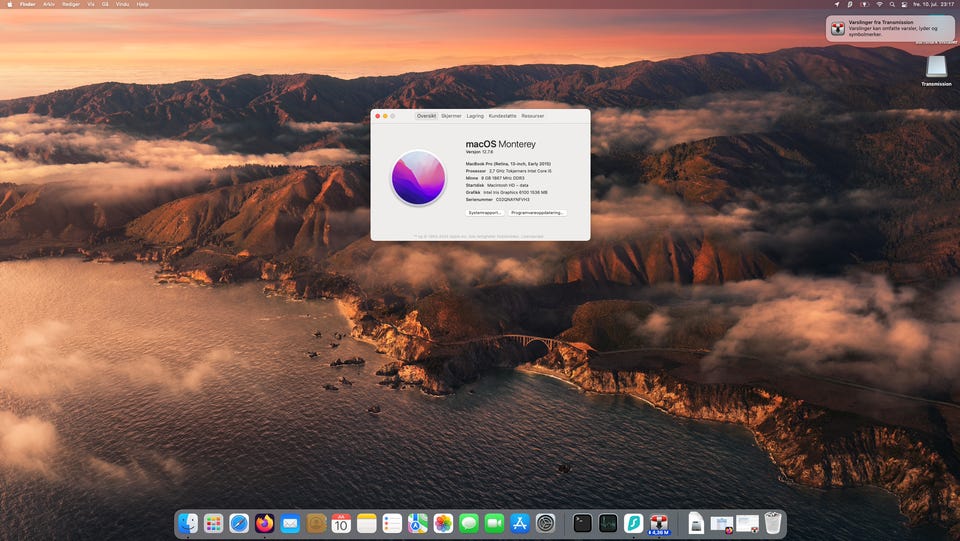
Task: Click the Spotlight search magnifier icon
Action: 892,4
